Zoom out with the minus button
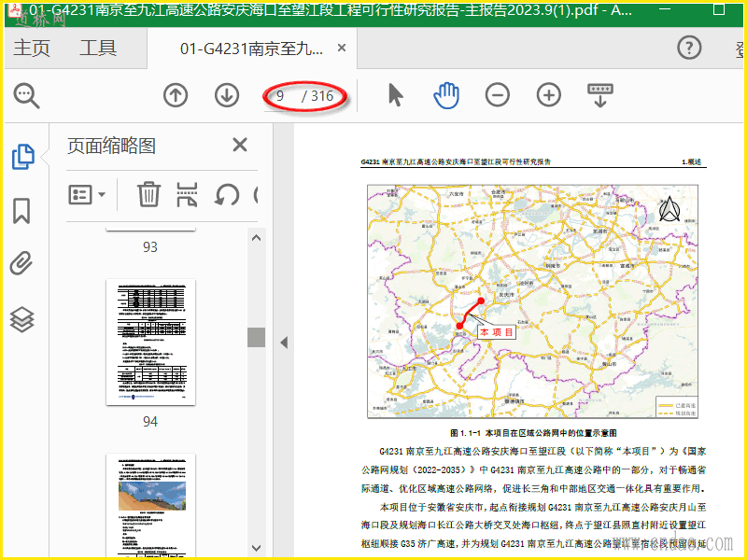 pos(498,95)
